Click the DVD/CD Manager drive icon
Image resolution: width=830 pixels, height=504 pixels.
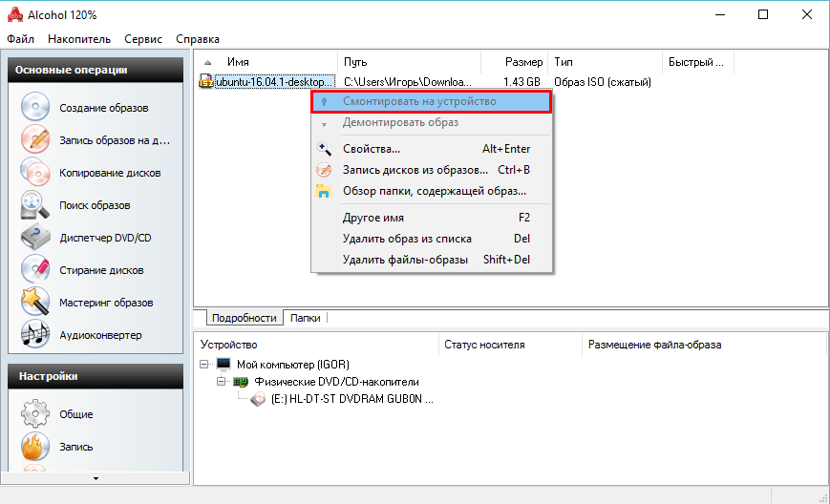point(35,238)
